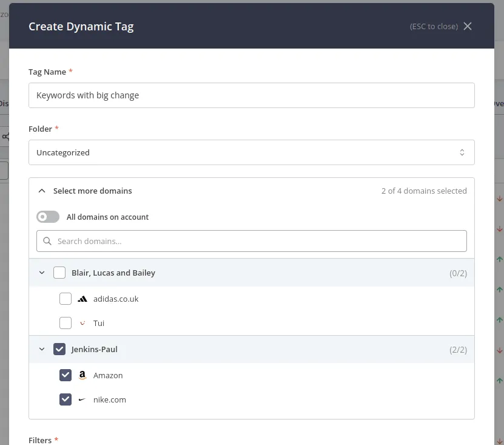This screenshot has height=445, width=504.
Task: Collapse the Blair, Lucas and Bailey group
Action: (x=42, y=273)
